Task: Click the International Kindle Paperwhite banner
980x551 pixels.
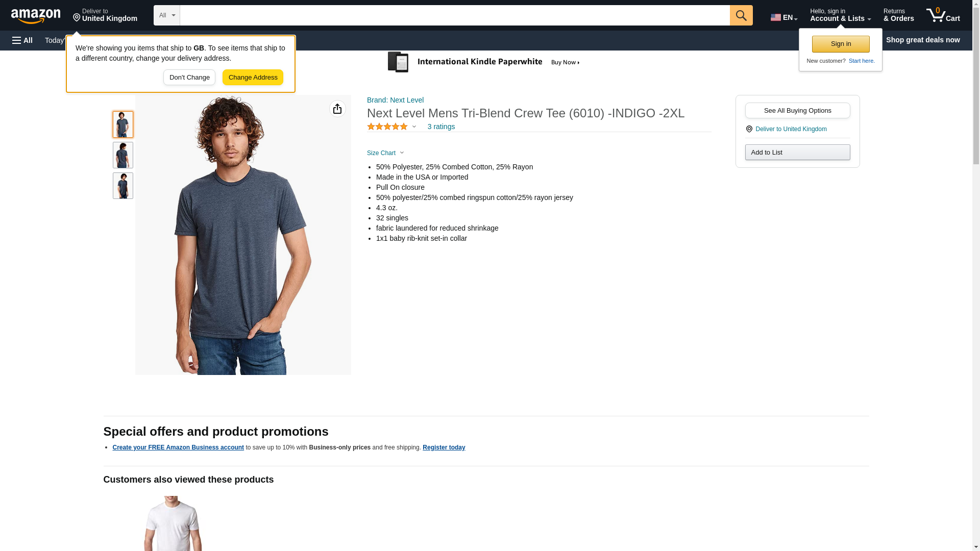Action: click(484, 62)
